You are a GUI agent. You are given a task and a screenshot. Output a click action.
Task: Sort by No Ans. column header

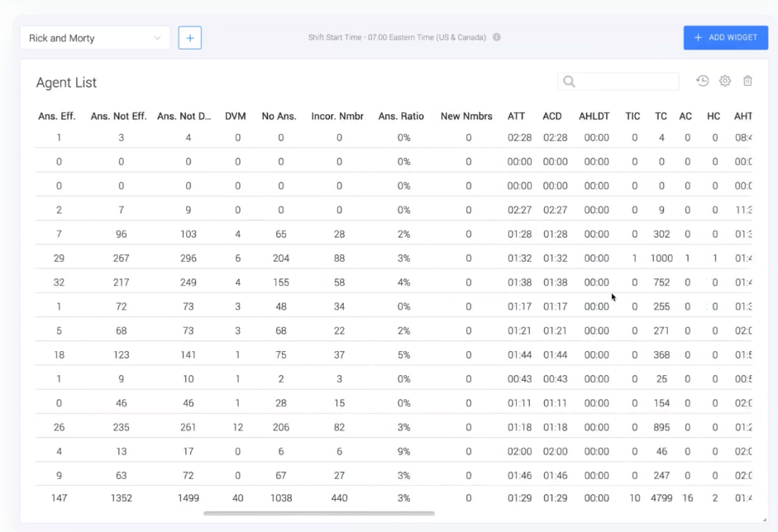click(x=279, y=116)
